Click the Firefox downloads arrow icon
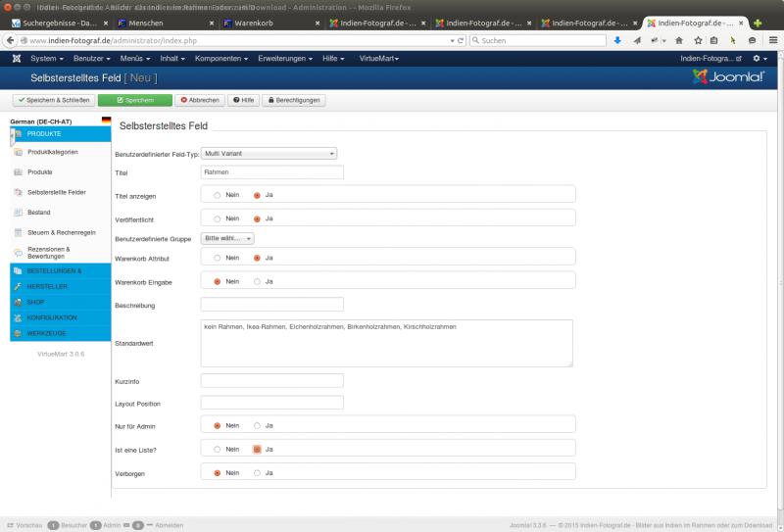 pos(617,41)
